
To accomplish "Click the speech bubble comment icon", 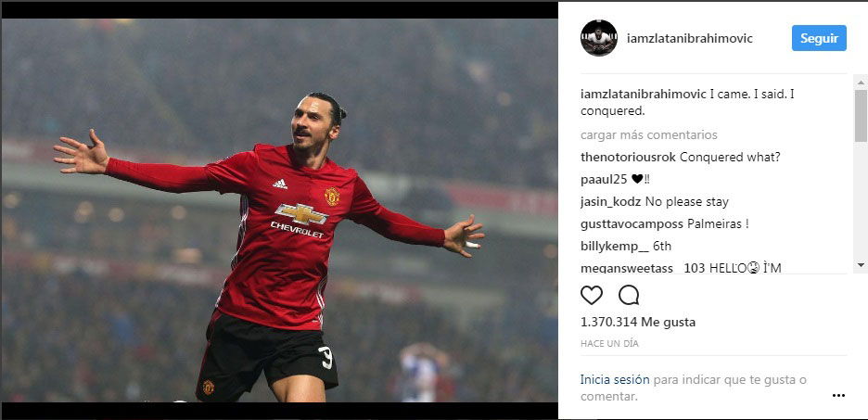I will [x=629, y=295].
